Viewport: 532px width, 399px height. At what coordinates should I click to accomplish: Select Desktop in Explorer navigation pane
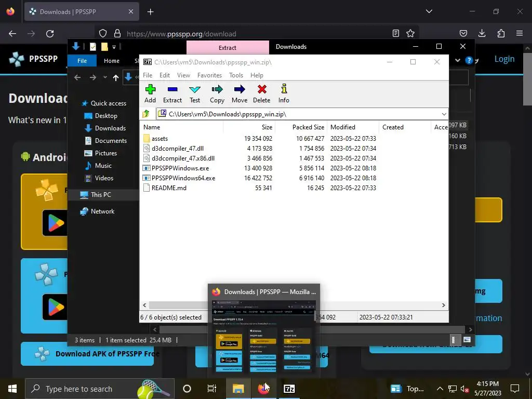pyautogui.click(x=106, y=116)
